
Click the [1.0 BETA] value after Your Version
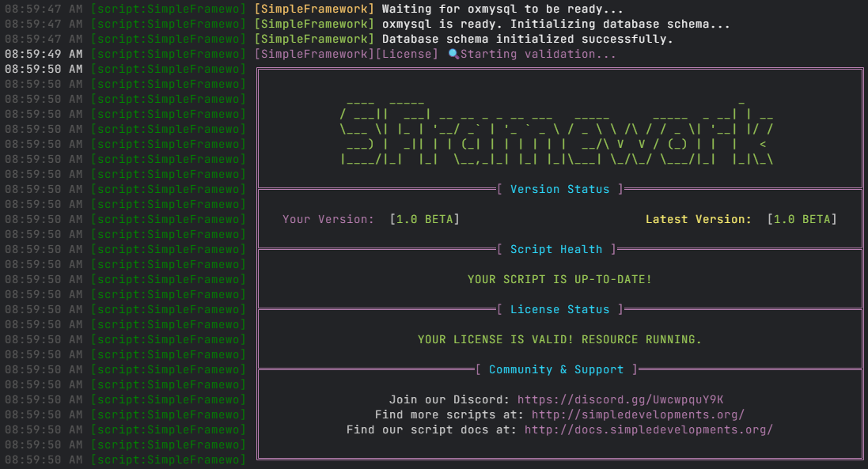[425, 219]
